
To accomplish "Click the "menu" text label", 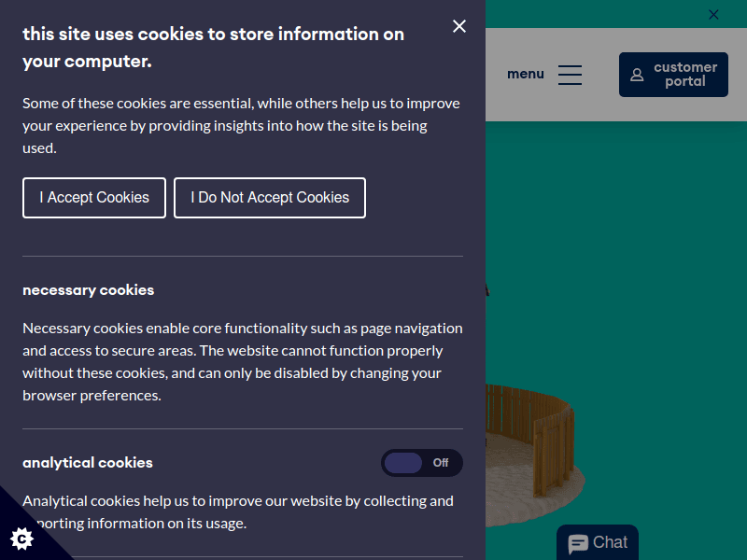I will [525, 74].
